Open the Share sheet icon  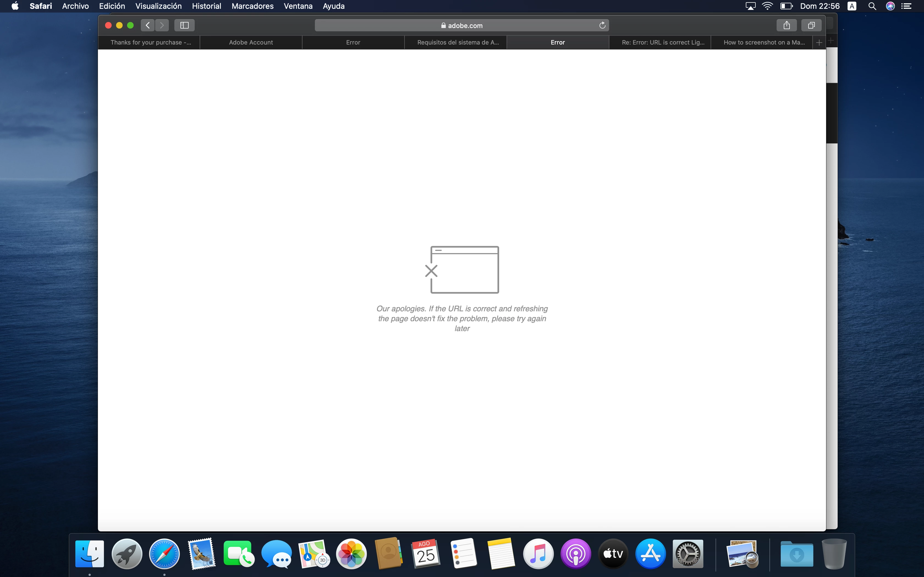pos(787,25)
